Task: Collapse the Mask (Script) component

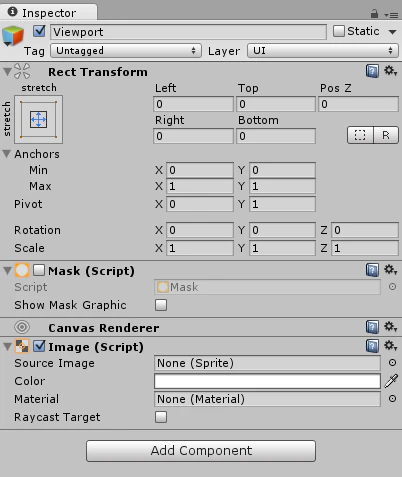Action: (x=7, y=271)
